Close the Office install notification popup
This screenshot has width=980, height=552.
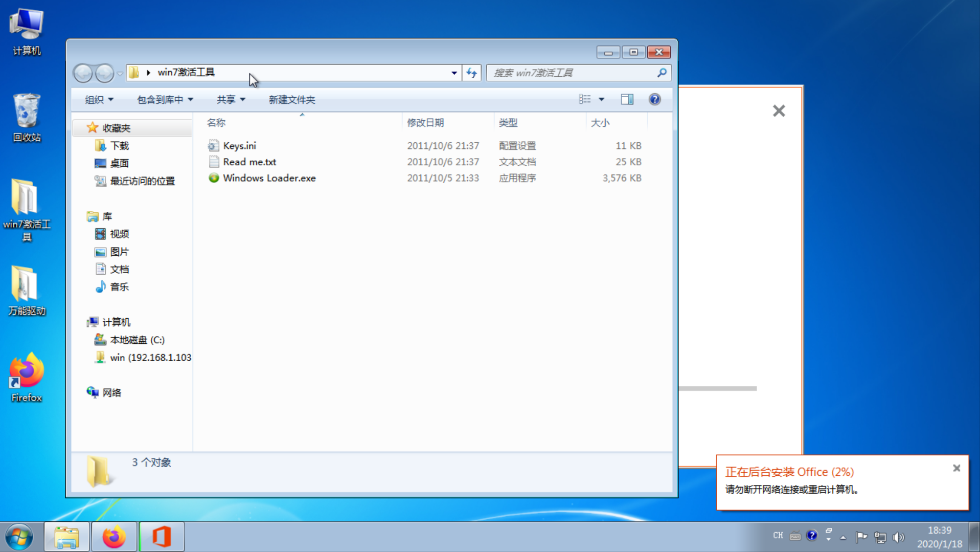(x=956, y=468)
